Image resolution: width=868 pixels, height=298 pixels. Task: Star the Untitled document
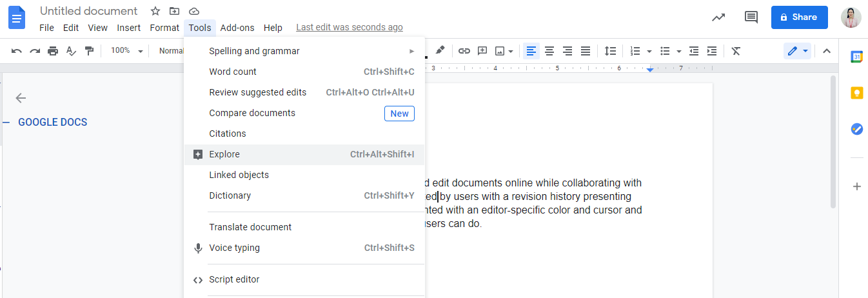[155, 12]
